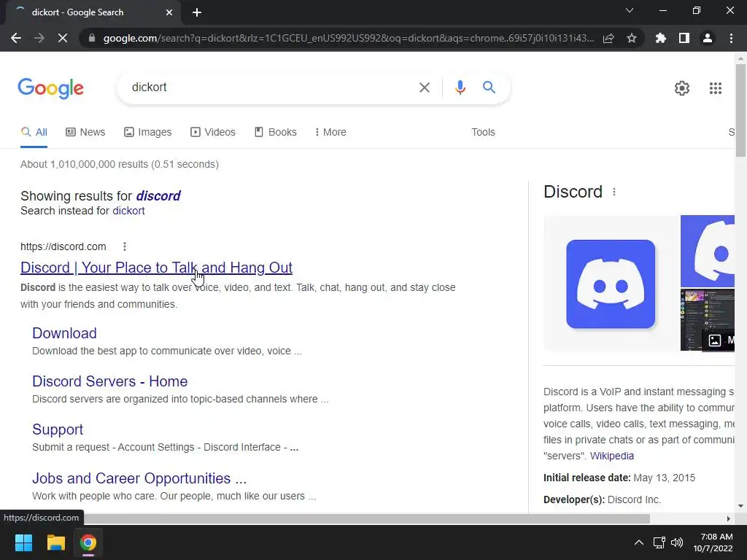Open the Chrome three-dot menu
The width and height of the screenshot is (747, 560).
click(x=731, y=38)
